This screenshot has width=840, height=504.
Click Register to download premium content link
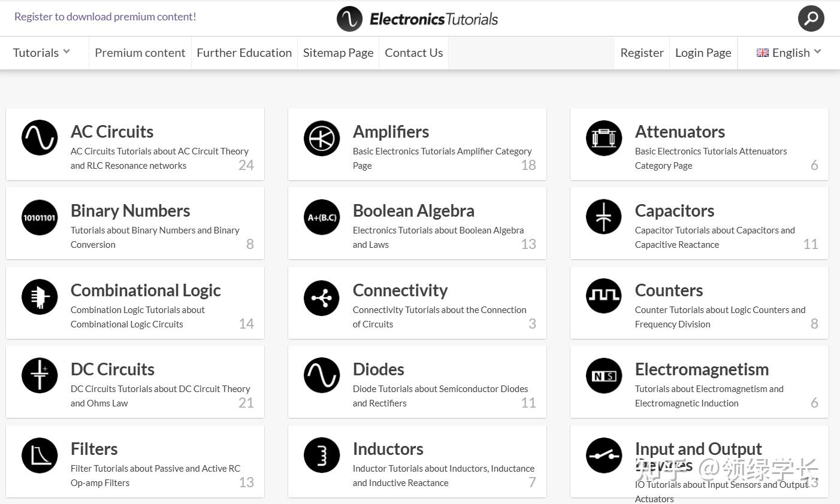click(105, 17)
